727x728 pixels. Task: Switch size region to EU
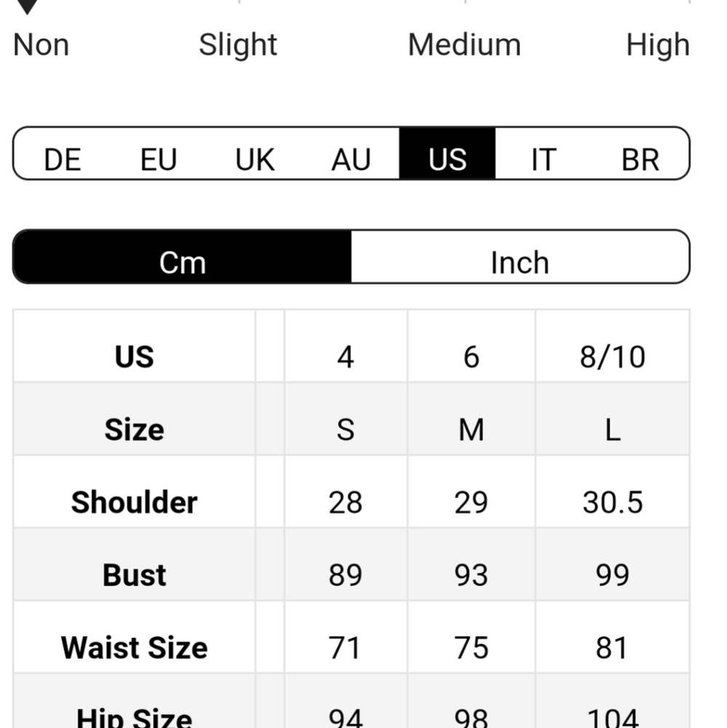pos(158,159)
